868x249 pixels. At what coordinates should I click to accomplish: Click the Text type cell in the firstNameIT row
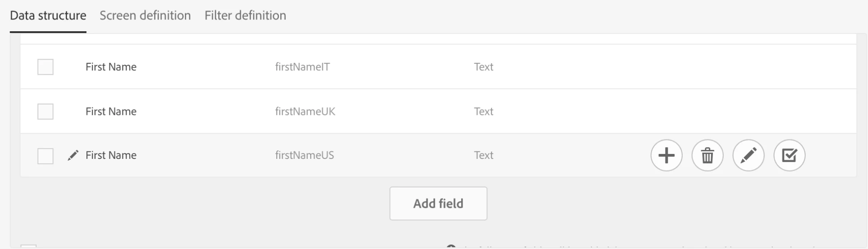483,67
